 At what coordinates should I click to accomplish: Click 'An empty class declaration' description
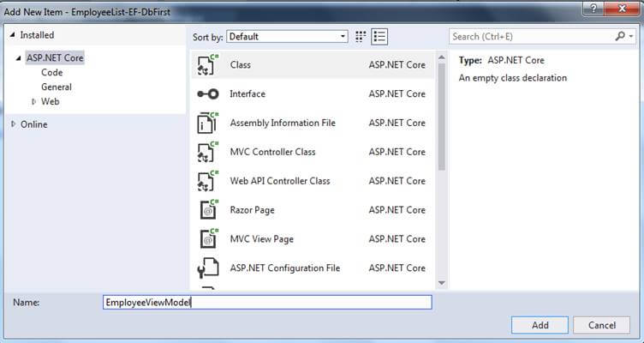pos(513,78)
